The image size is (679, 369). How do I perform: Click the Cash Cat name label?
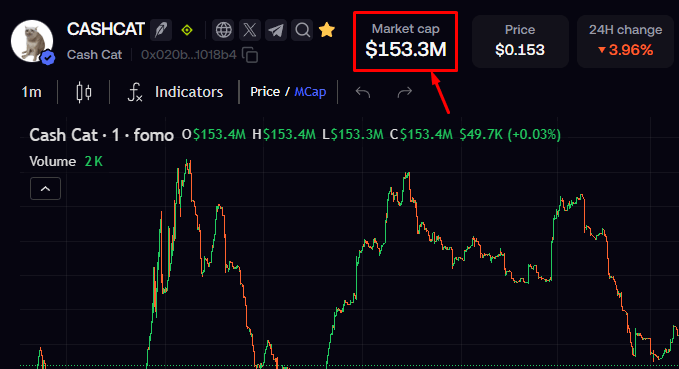(94, 55)
